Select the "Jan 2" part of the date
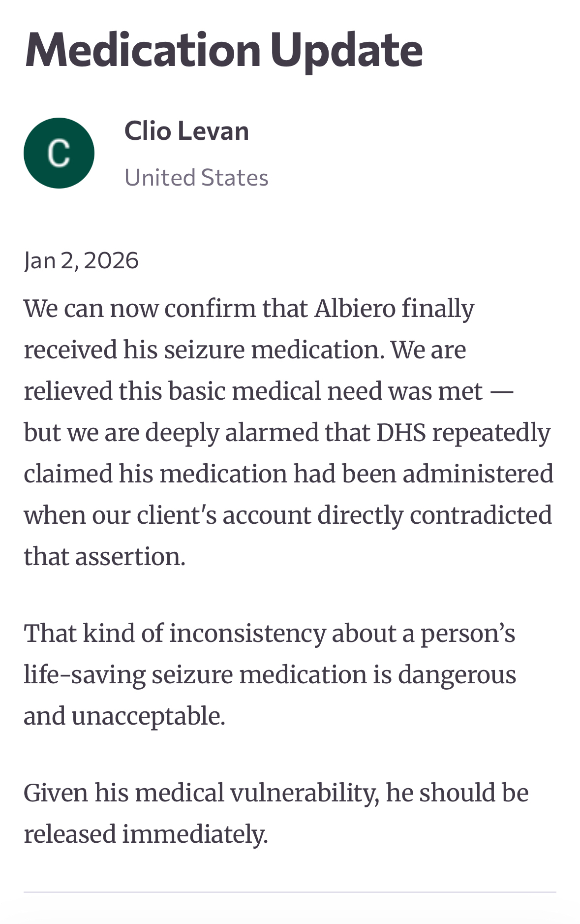The image size is (580, 924). (x=49, y=260)
